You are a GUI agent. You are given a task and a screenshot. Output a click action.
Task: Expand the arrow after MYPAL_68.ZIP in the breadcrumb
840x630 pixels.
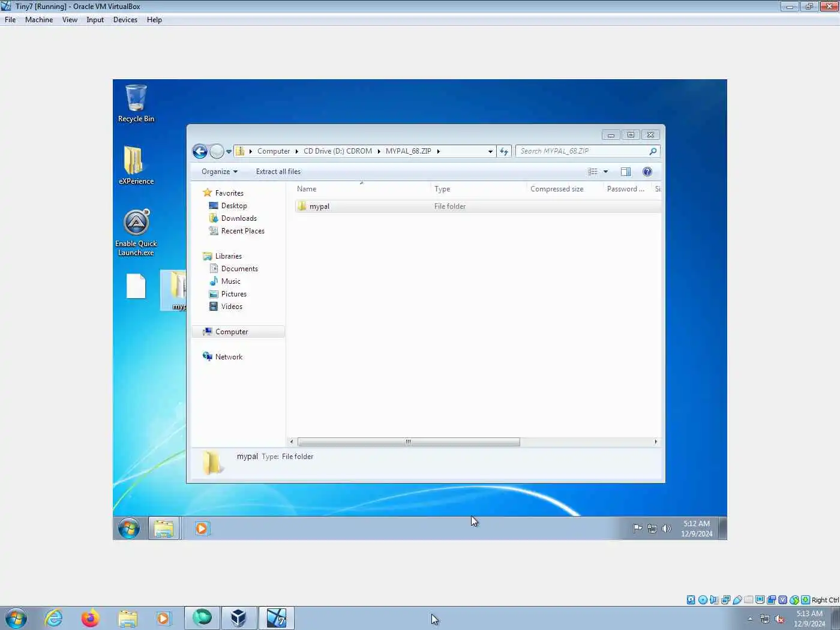(x=438, y=151)
